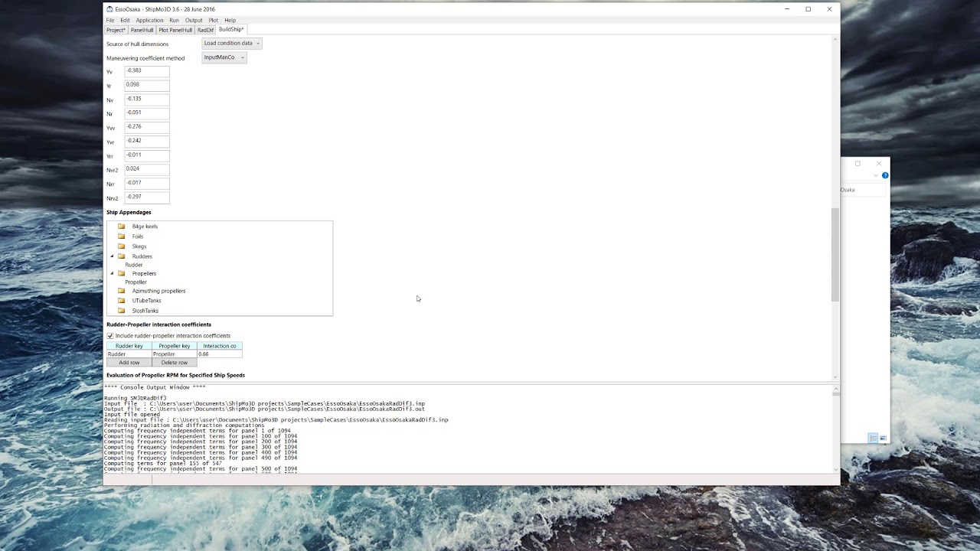Click the Rudder key column header

pos(129,346)
